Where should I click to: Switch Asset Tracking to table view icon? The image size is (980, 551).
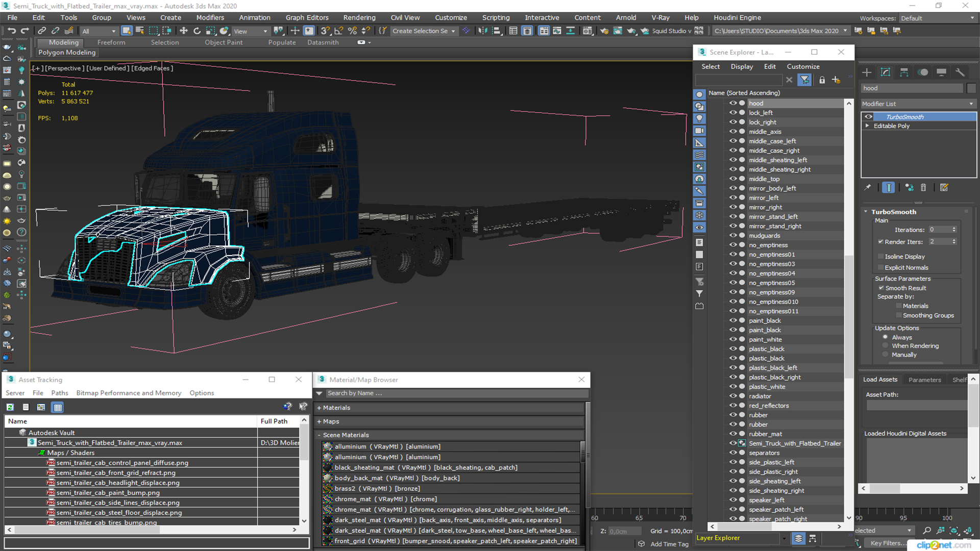click(58, 407)
